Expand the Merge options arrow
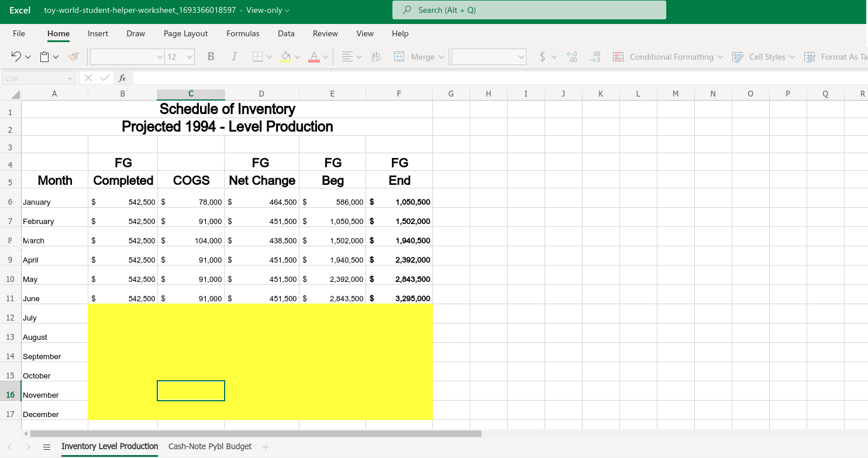Viewport: 868px width, 458px height. point(441,57)
